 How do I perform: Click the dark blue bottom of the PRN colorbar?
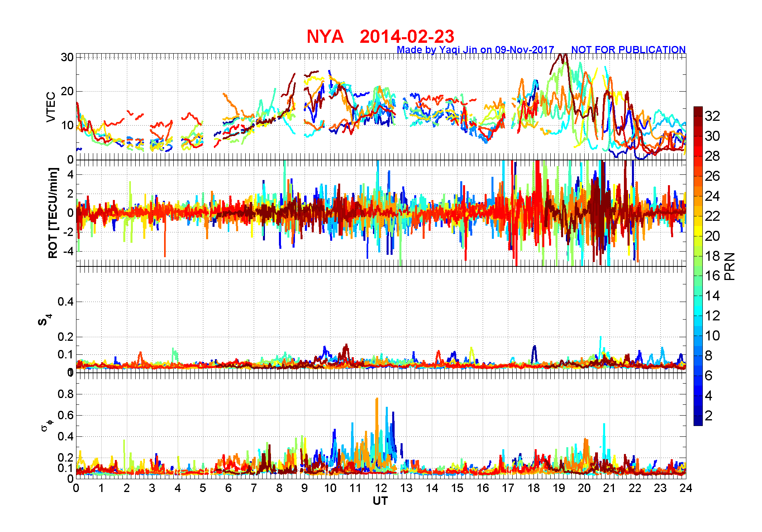pos(698,421)
